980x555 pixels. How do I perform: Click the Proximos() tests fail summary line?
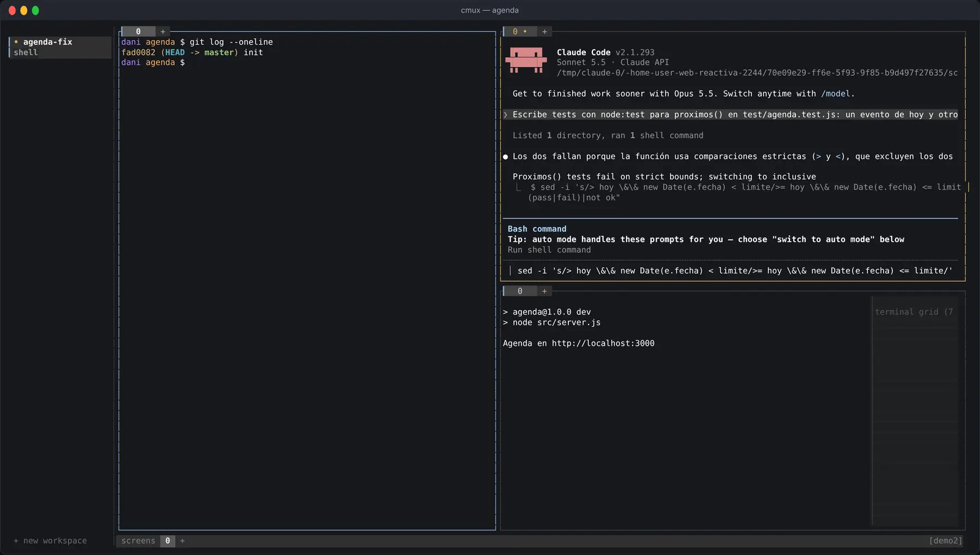point(664,177)
